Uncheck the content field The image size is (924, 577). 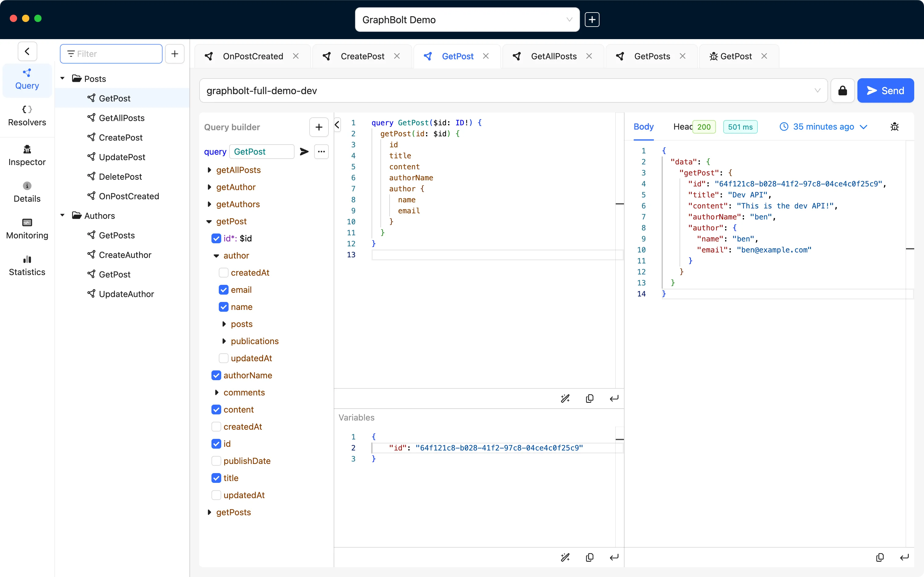tap(216, 410)
